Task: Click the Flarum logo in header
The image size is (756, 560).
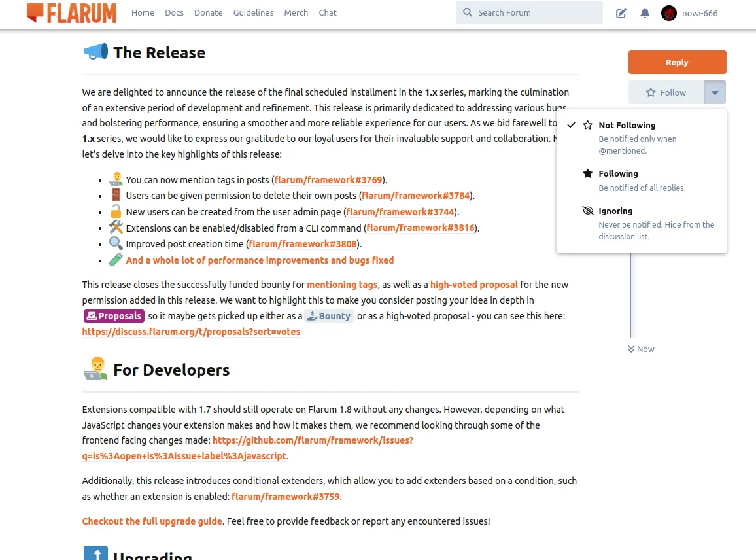Action: (x=72, y=13)
